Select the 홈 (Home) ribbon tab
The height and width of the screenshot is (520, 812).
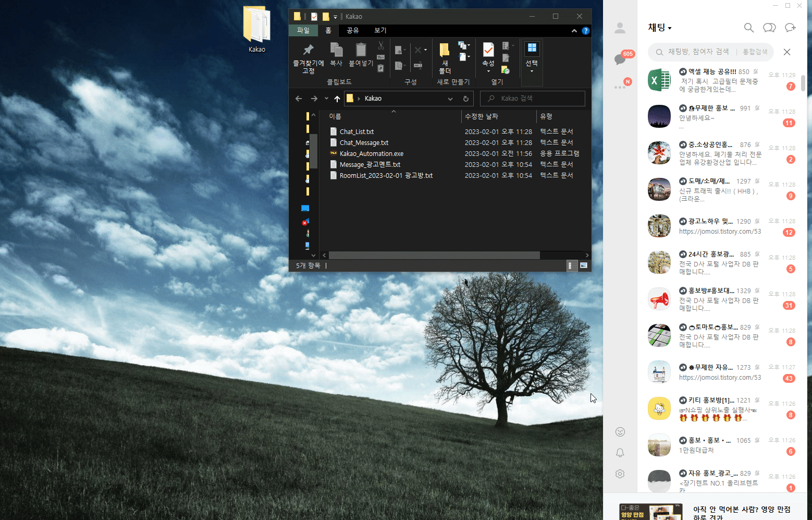328,31
